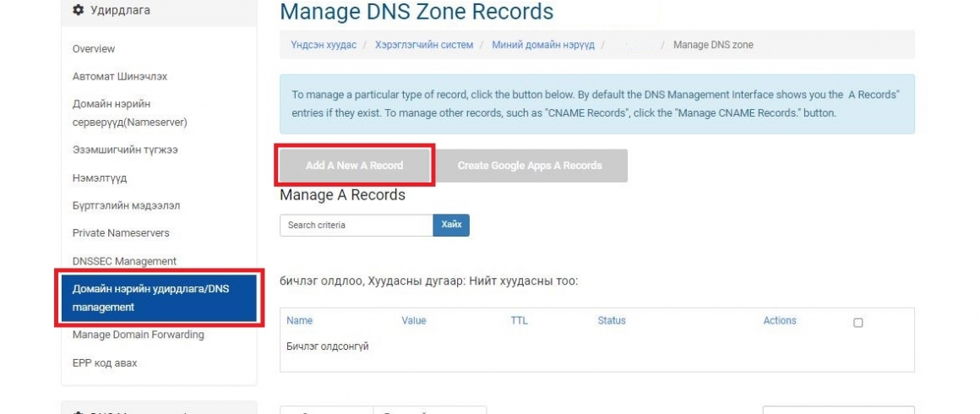Click the TTL column header
This screenshot has height=414, width=980.
519,320
